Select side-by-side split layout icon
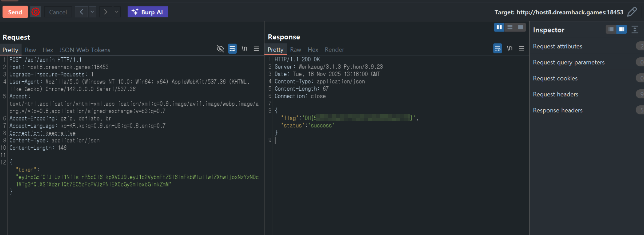Viewport: 644px width, 235px height. (499, 27)
